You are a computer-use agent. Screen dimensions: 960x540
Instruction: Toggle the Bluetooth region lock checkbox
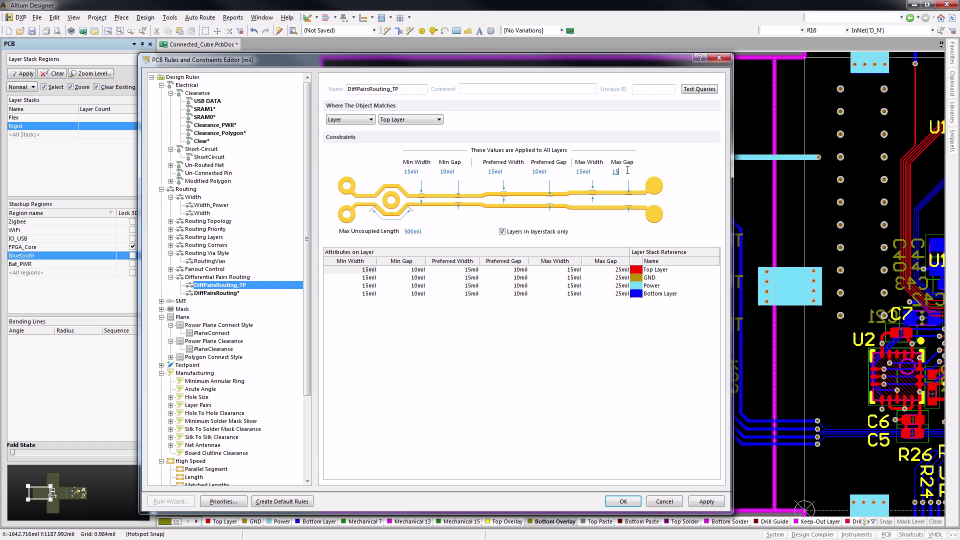click(x=132, y=255)
